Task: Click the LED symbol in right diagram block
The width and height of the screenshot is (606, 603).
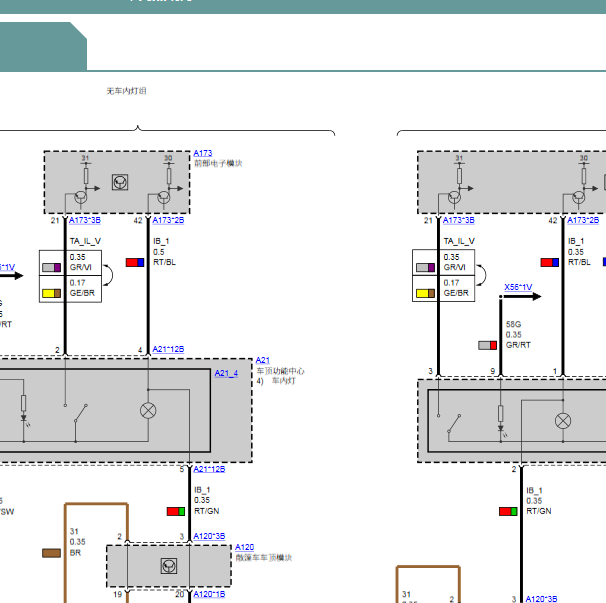Action: tap(501, 429)
